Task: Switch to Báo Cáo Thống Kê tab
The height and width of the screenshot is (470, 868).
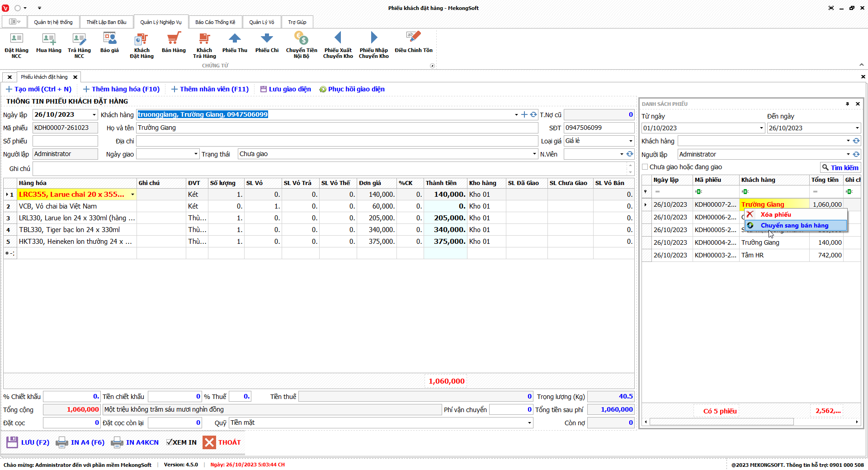Action: [x=215, y=22]
